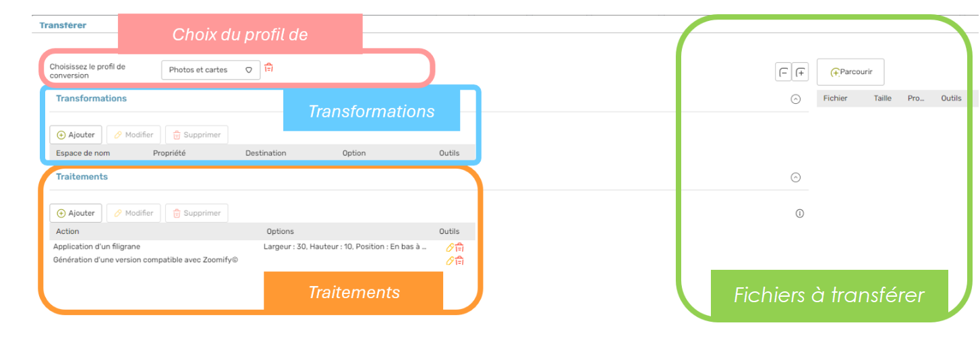Click Ajouter in the Traitements section
980x344 pixels.
76,213
